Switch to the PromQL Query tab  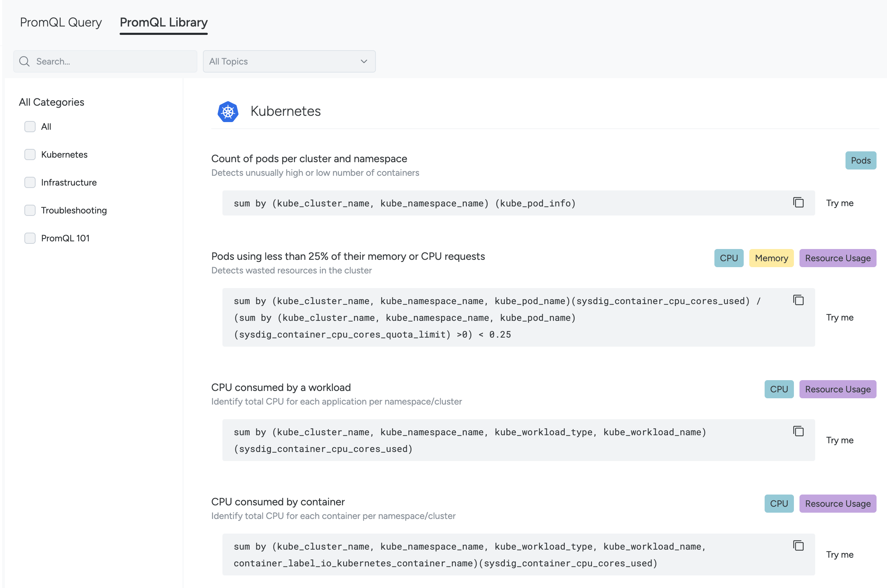click(61, 23)
